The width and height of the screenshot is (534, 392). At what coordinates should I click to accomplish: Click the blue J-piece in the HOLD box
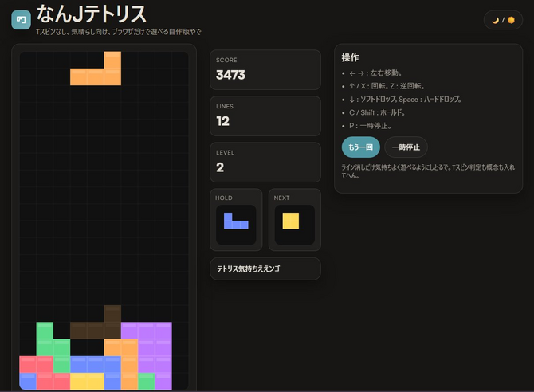(235, 221)
